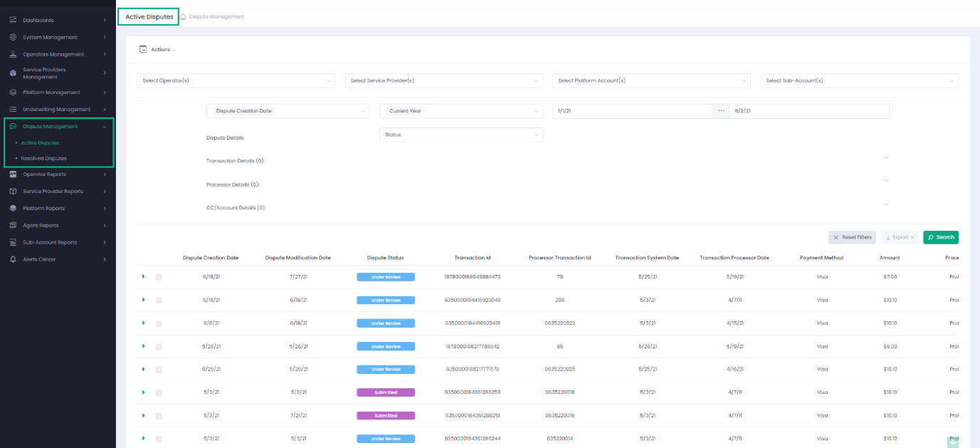Check the box for the $7.00 dispute row
Viewport: 980px width, 448px height.
159,277
